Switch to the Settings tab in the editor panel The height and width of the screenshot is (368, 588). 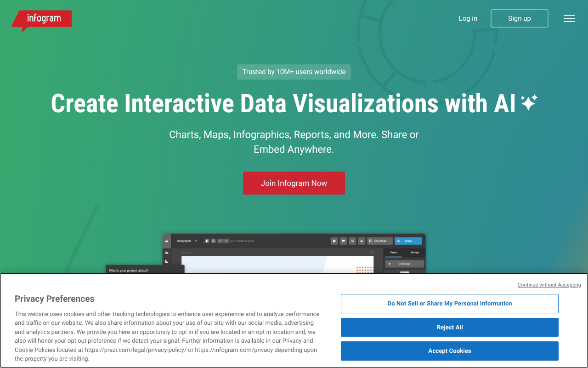click(414, 253)
